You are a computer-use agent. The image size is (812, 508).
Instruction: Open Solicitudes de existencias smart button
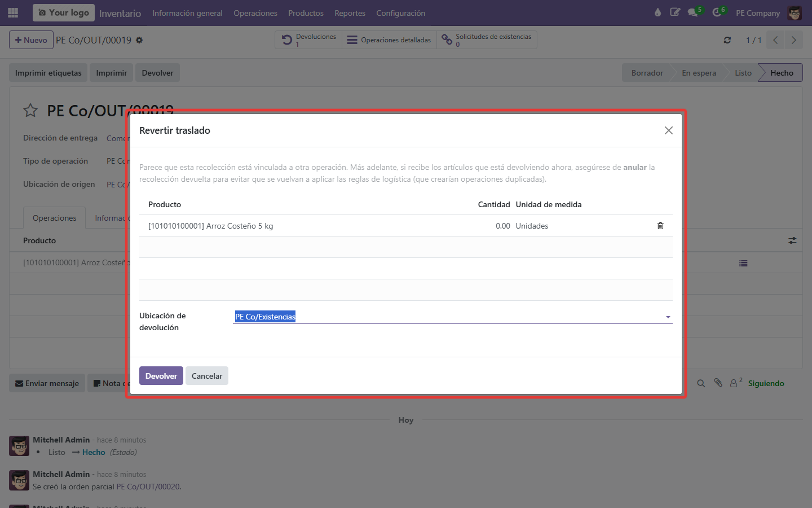coord(487,40)
